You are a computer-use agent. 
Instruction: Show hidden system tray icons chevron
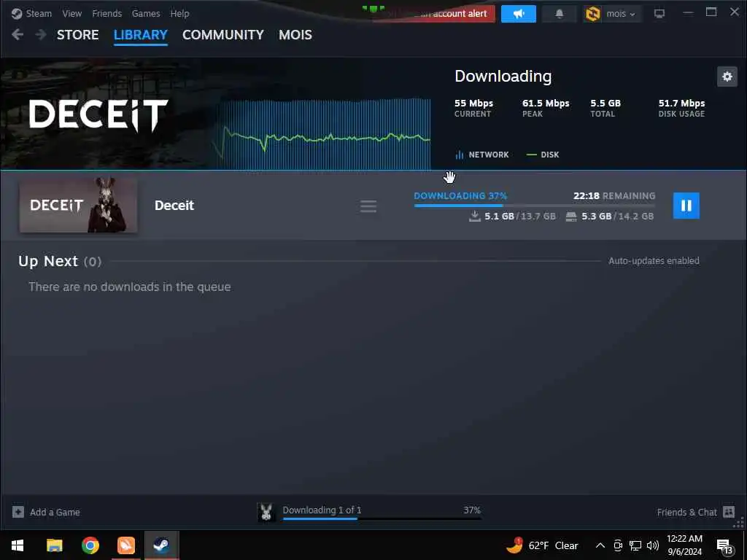tap(600, 545)
